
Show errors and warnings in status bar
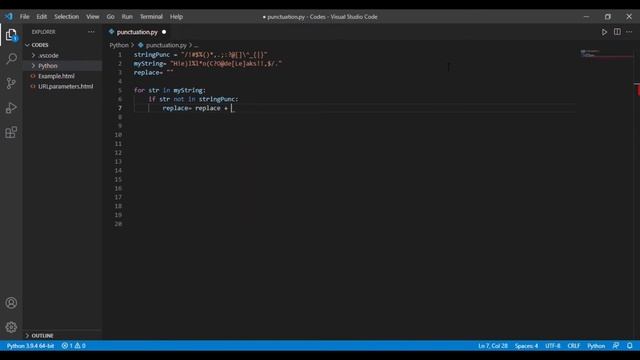(x=73, y=346)
